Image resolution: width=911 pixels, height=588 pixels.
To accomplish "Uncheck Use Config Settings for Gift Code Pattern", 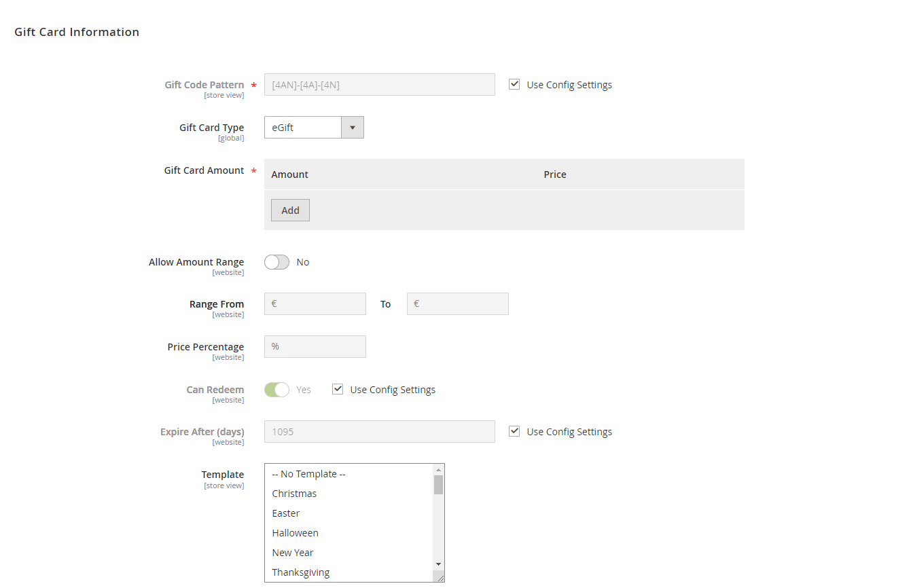I will 514,85.
